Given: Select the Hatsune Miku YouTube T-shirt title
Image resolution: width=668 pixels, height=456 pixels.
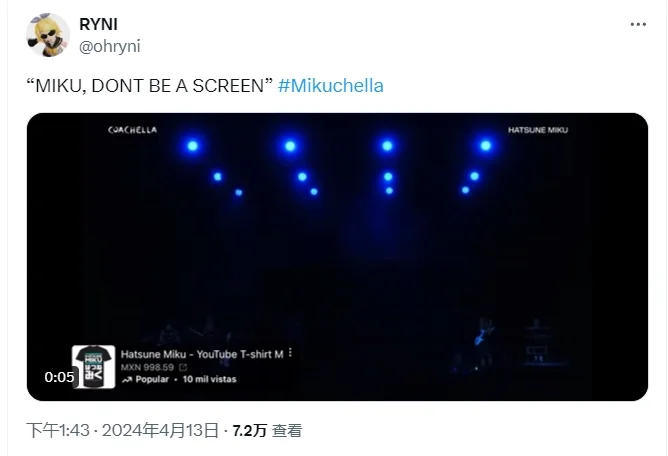Looking at the screenshot, I should [202, 354].
